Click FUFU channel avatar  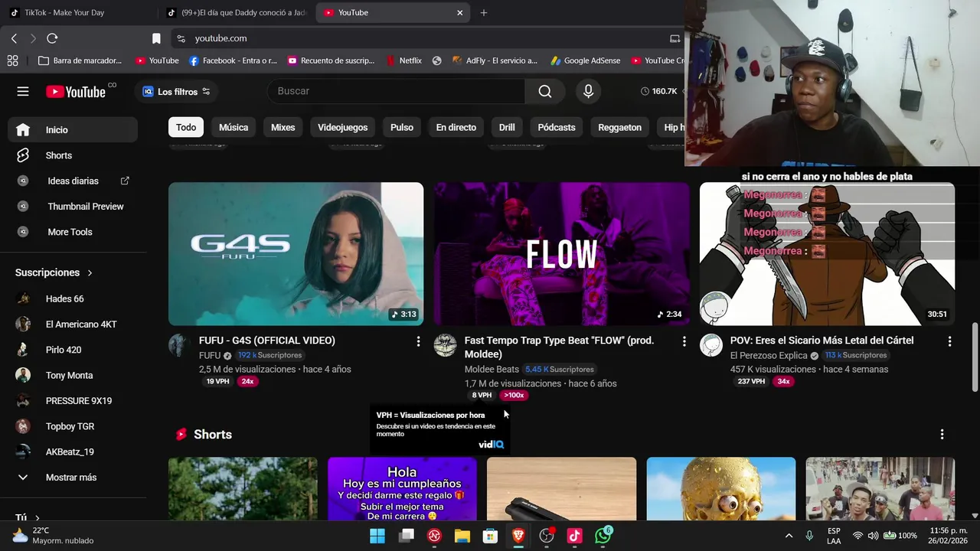pyautogui.click(x=180, y=345)
